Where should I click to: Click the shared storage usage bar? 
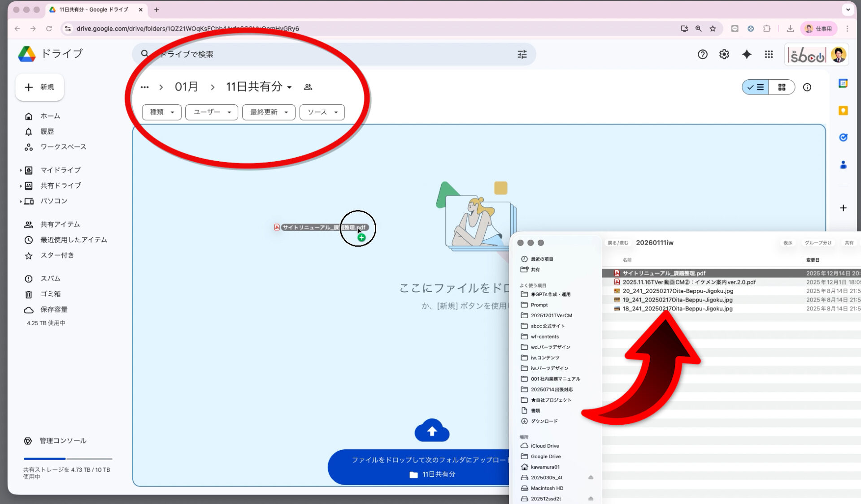point(68,459)
